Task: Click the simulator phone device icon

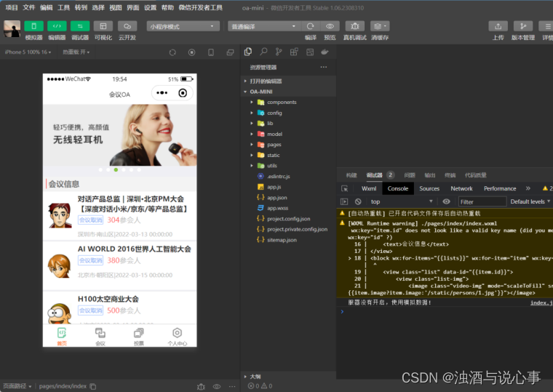Action: [x=211, y=52]
